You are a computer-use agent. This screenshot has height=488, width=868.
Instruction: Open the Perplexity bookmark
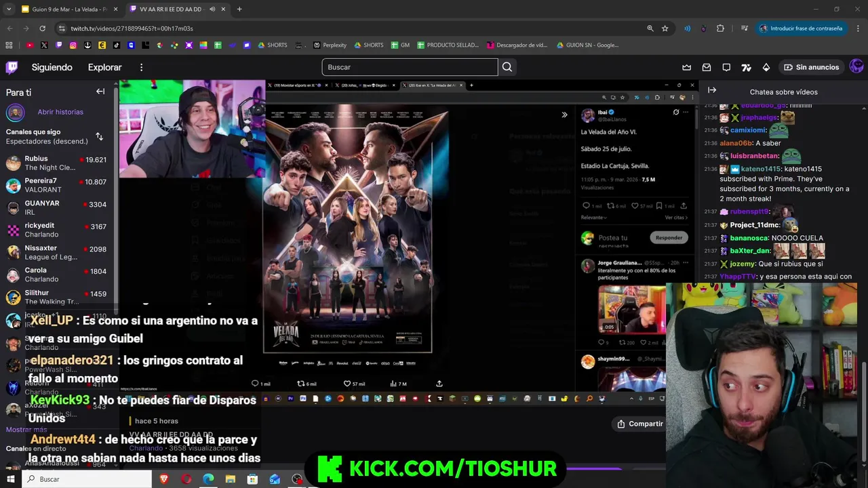point(330,45)
